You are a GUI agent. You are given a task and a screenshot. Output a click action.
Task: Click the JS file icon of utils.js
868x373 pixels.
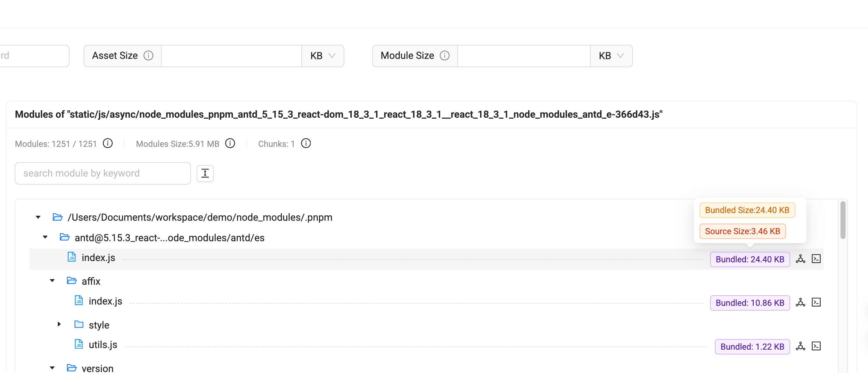tap(78, 345)
